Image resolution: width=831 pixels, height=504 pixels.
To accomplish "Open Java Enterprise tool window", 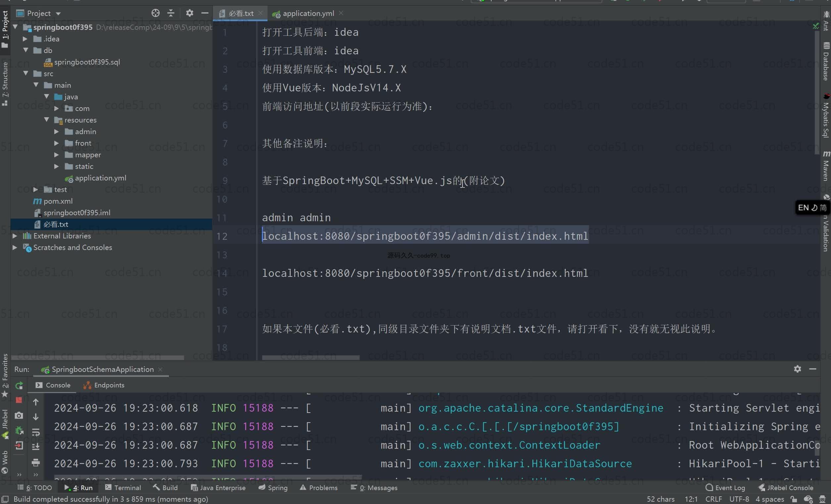I will (x=218, y=487).
